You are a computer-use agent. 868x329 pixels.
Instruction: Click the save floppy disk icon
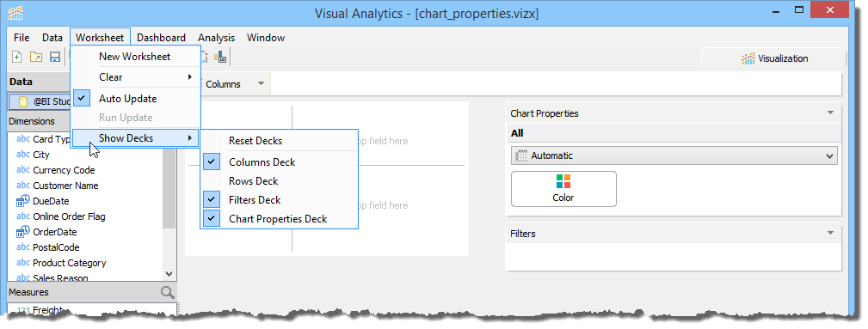[x=55, y=57]
